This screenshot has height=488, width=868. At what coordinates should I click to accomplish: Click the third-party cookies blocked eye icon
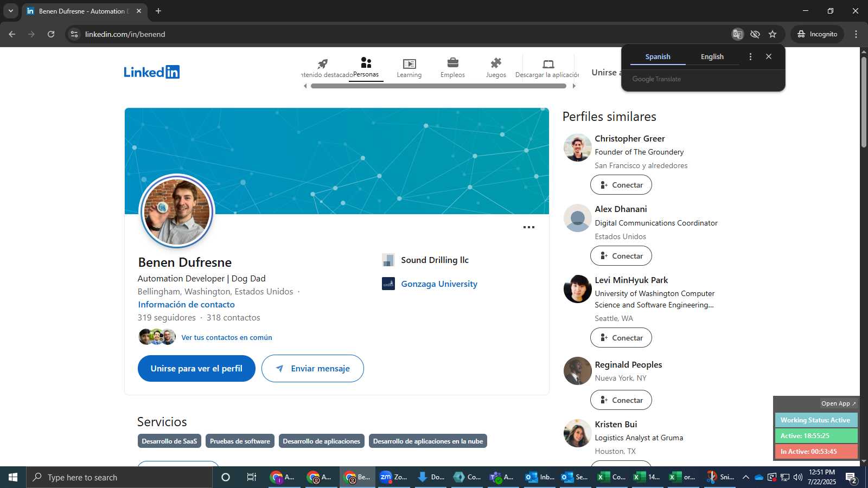[755, 34]
